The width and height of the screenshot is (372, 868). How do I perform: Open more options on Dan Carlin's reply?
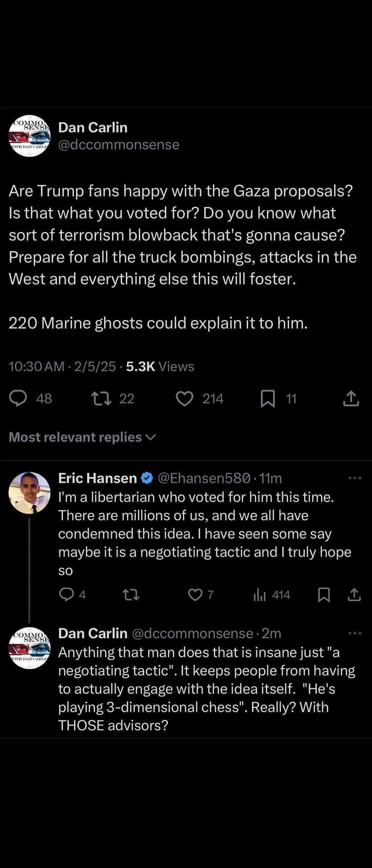click(x=355, y=633)
